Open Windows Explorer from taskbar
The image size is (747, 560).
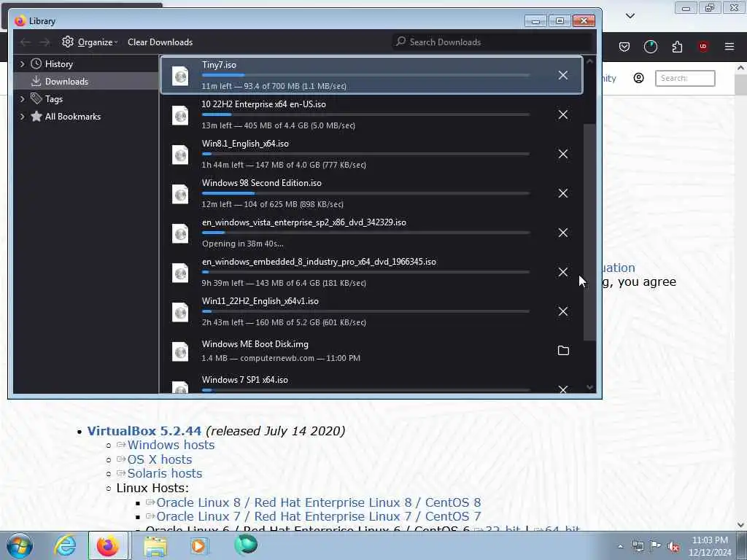click(155, 545)
